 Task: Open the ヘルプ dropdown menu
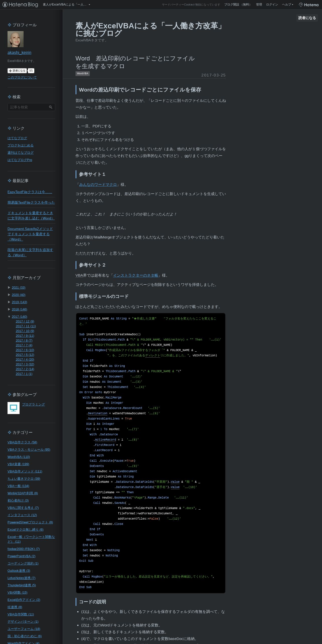tap(288, 5)
